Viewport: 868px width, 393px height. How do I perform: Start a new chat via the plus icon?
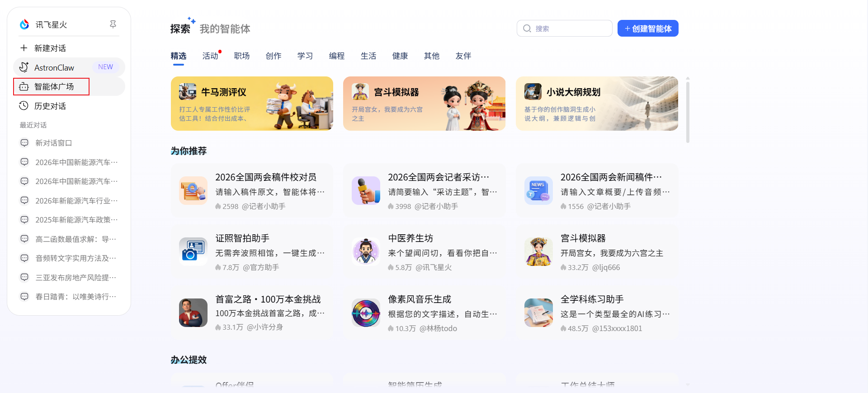pyautogui.click(x=24, y=48)
